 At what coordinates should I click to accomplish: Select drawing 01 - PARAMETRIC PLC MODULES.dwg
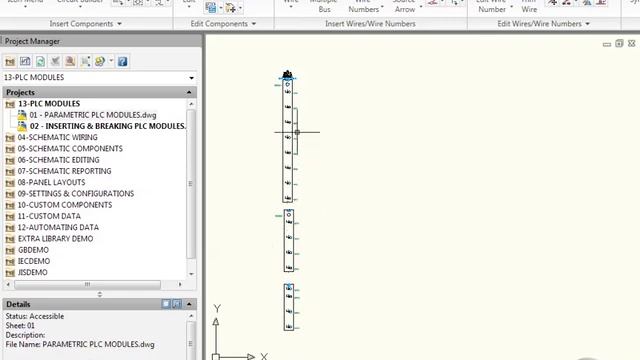pos(93,115)
